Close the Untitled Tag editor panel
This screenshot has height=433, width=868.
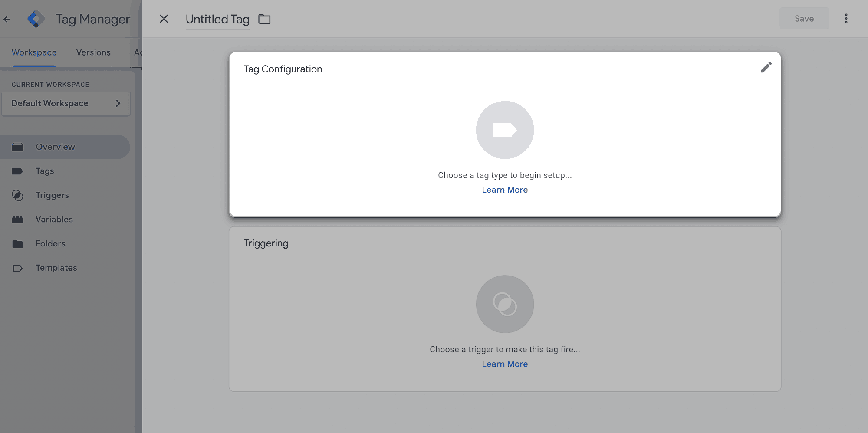[164, 19]
